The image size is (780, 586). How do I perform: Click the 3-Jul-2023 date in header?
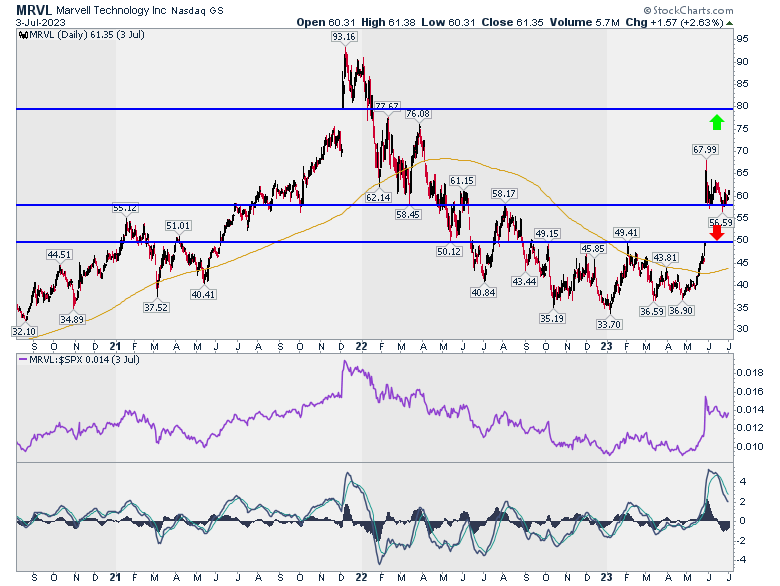tap(41, 23)
